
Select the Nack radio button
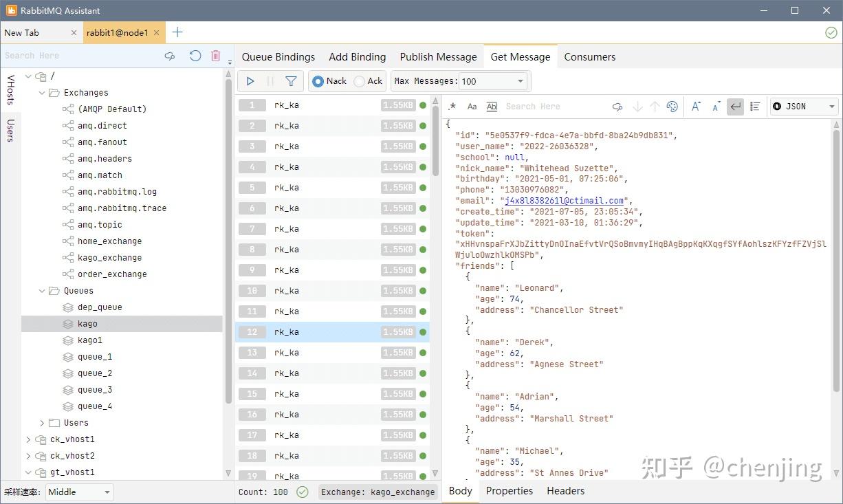[318, 81]
